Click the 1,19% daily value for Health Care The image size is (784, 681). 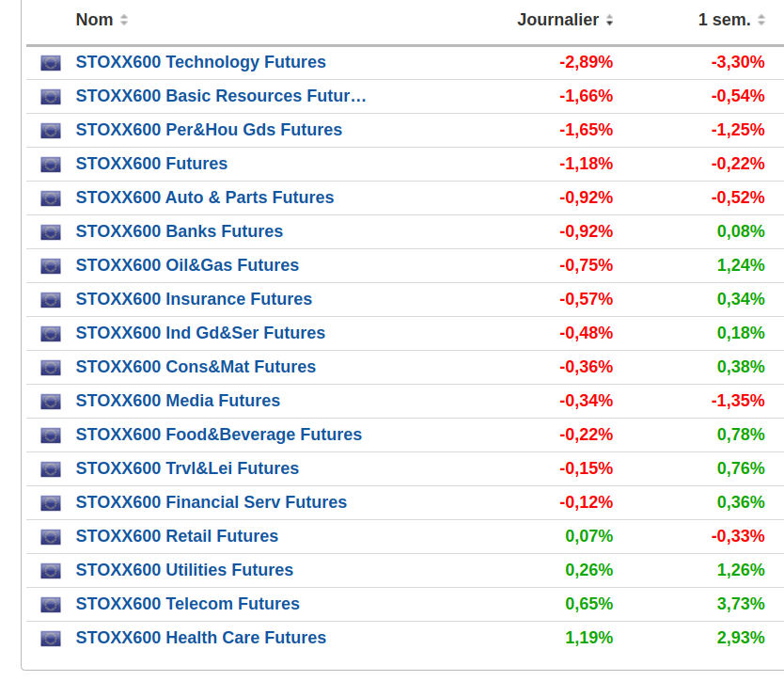point(588,638)
